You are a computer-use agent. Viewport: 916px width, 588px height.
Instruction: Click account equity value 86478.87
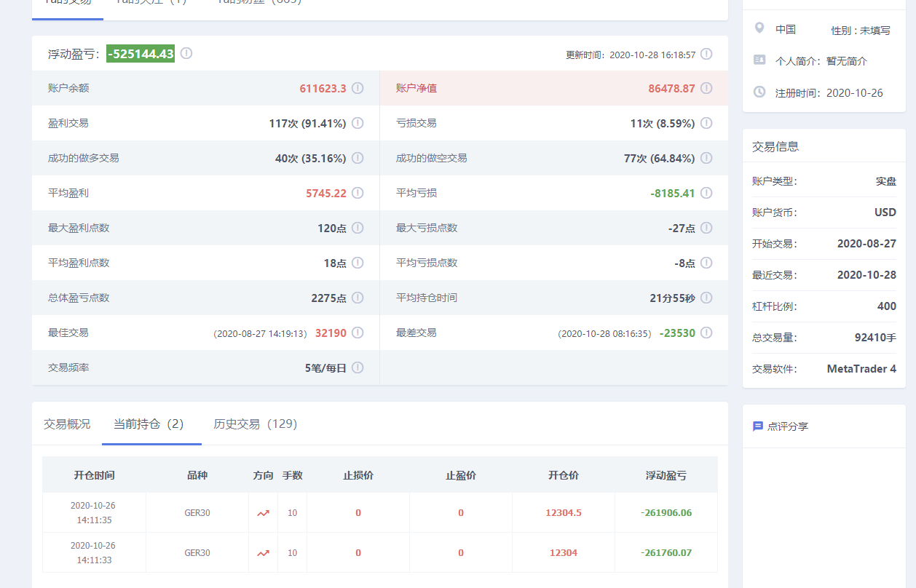pos(671,88)
